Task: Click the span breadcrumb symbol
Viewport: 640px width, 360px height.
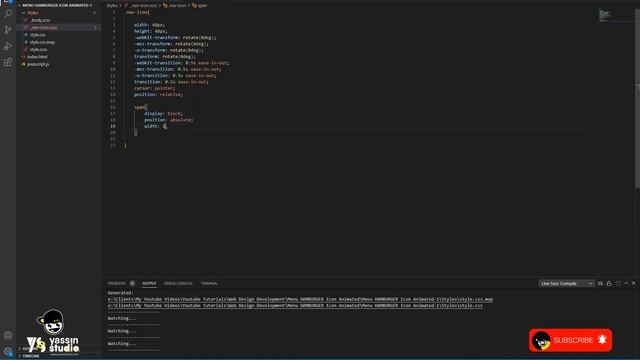Action: (202, 6)
